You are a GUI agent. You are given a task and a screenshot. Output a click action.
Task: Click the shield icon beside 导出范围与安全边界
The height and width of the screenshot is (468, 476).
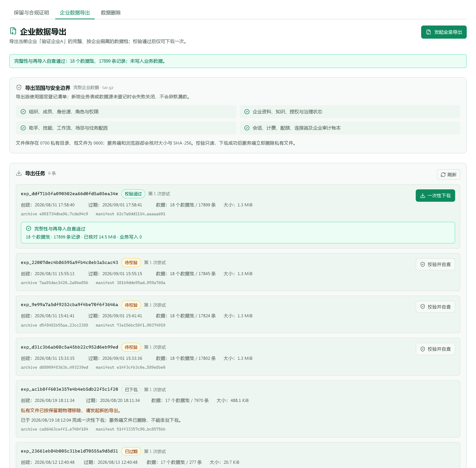19,88
